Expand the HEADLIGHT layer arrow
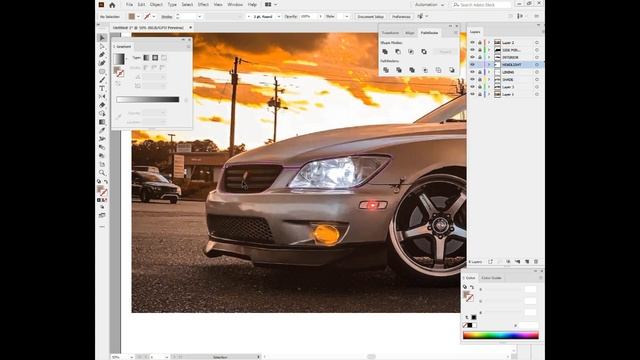Image resolution: width=640 pixels, height=360 pixels. click(x=489, y=64)
